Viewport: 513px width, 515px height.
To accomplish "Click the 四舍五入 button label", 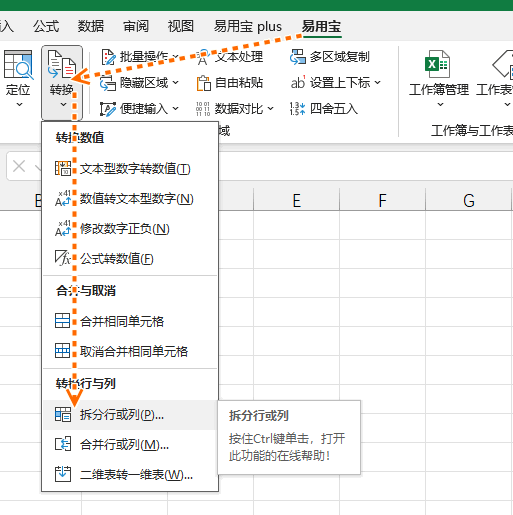I will coord(334,109).
